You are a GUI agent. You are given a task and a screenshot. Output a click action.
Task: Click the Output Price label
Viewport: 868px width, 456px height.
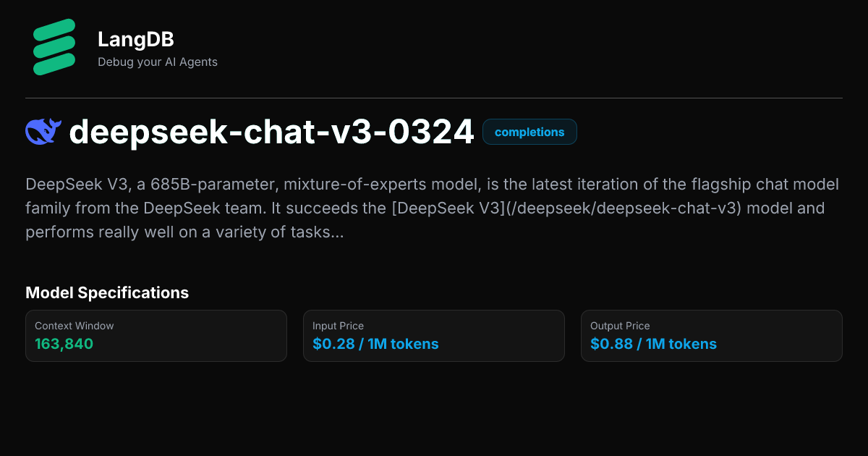[x=620, y=326]
